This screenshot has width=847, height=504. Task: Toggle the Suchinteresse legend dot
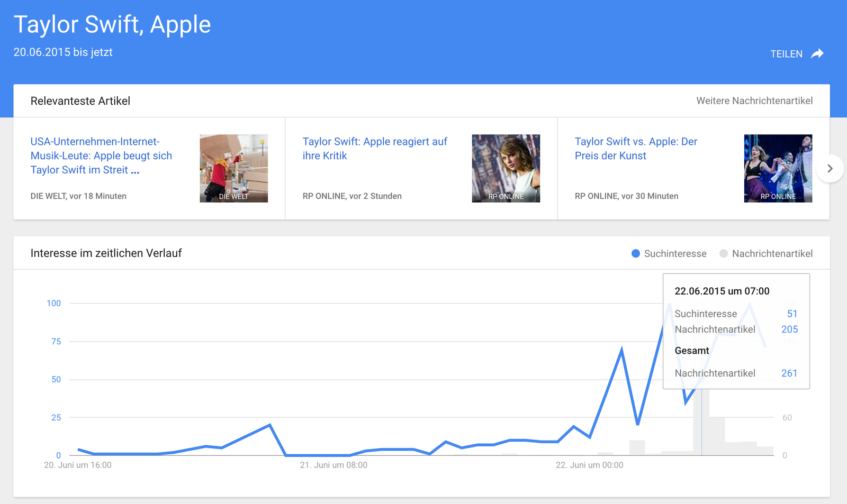(636, 253)
